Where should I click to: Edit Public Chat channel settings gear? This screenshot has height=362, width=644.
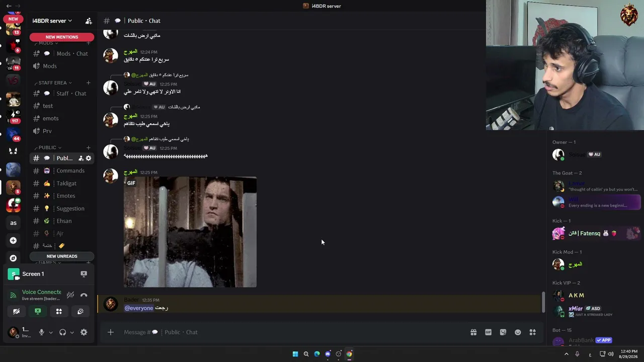click(89, 158)
